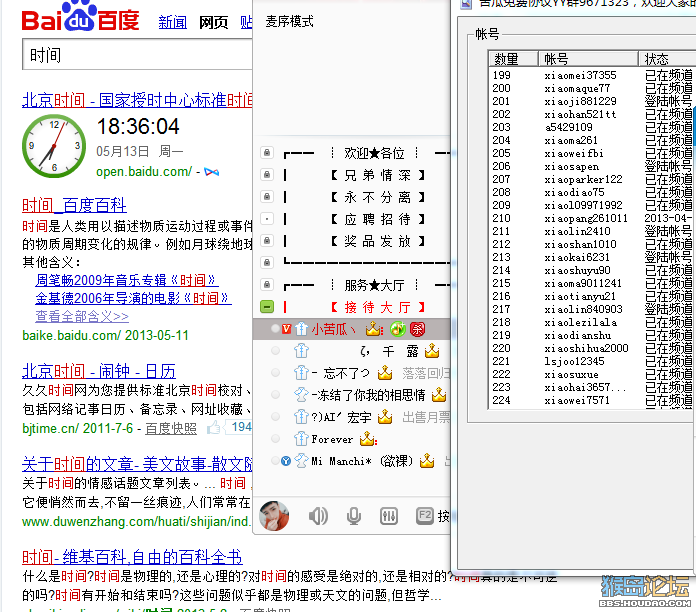Viewport: 696px width, 612px height.
Task: Select account row xiaoshihua2000
Action: [x=591, y=348]
